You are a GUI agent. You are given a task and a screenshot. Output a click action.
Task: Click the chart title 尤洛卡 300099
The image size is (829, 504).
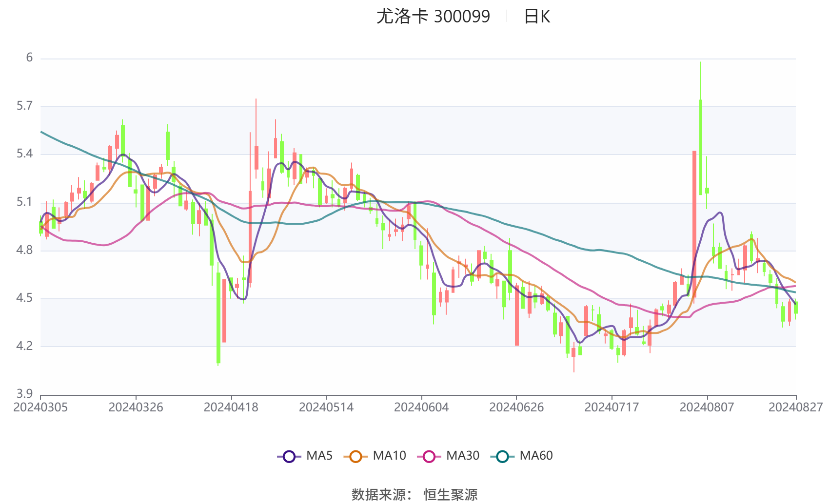[433, 17]
